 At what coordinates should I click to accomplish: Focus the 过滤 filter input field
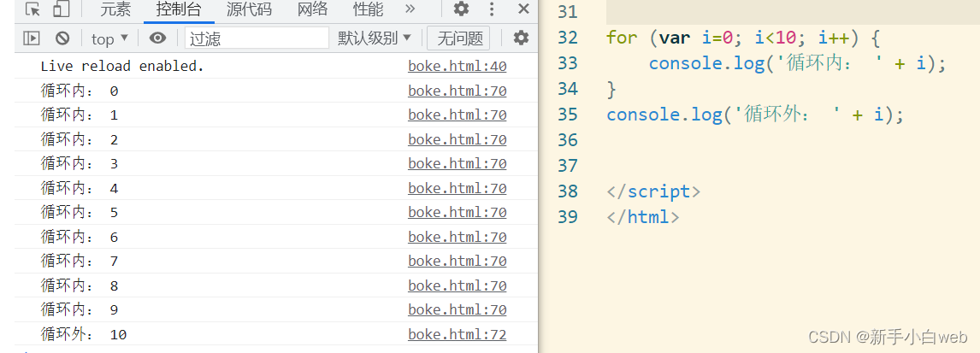coord(257,38)
